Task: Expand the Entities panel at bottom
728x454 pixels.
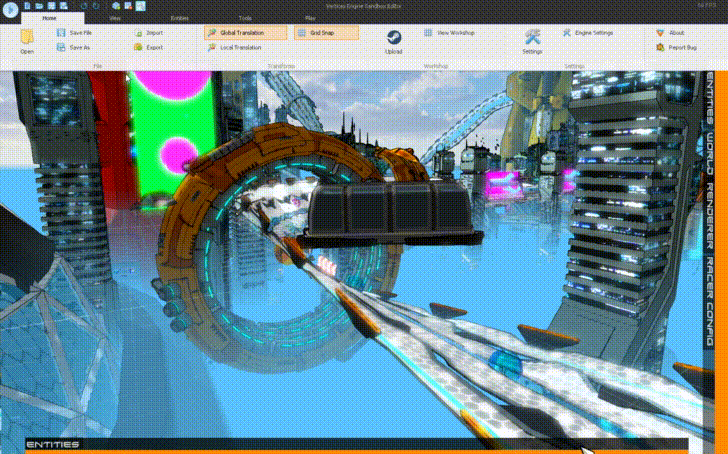Action: (54, 444)
